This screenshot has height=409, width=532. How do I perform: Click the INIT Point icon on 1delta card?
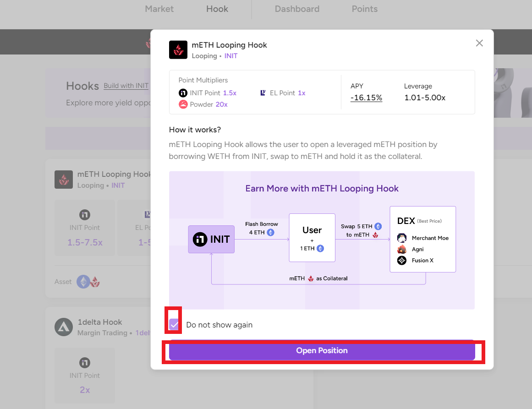pyautogui.click(x=85, y=363)
